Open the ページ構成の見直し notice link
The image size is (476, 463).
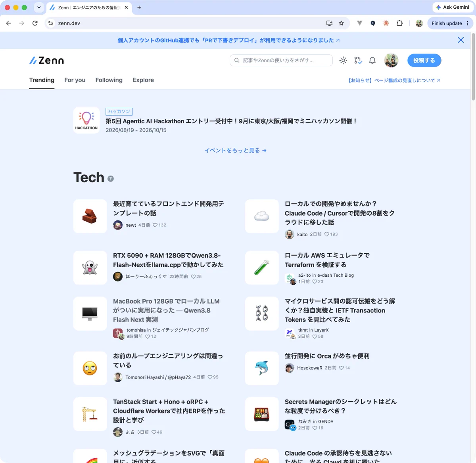click(394, 80)
